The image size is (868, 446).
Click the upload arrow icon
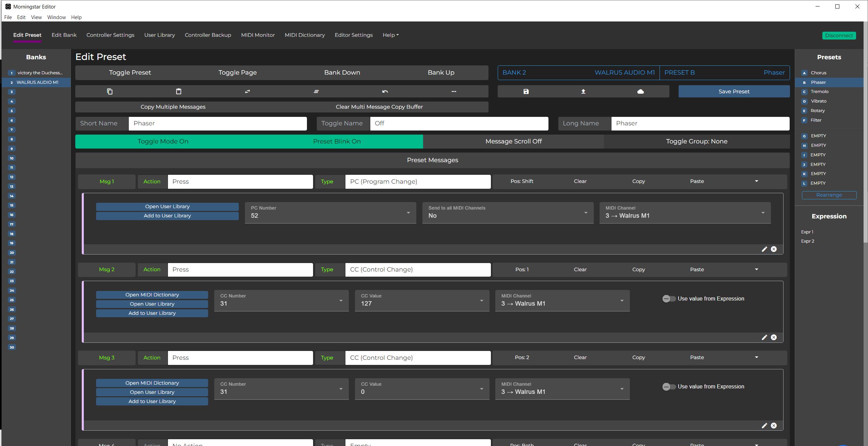click(583, 91)
